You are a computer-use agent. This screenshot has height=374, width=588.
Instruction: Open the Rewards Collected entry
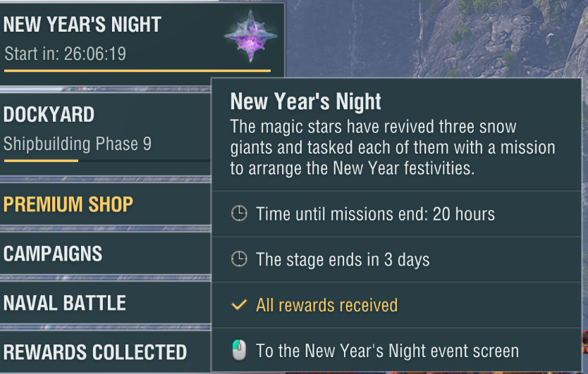click(95, 352)
